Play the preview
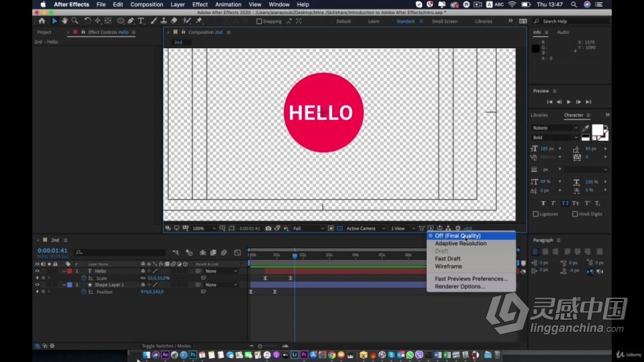The image size is (644, 362). 568,102
